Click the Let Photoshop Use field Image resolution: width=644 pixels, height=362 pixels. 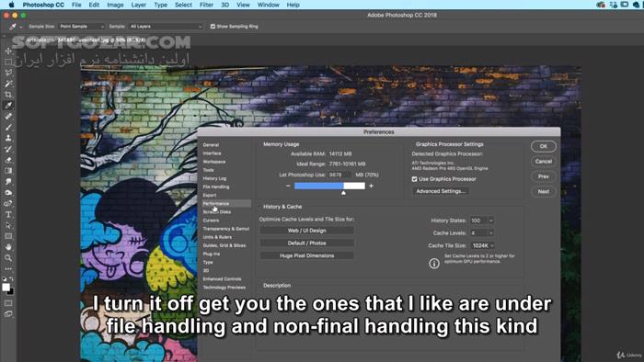point(339,175)
